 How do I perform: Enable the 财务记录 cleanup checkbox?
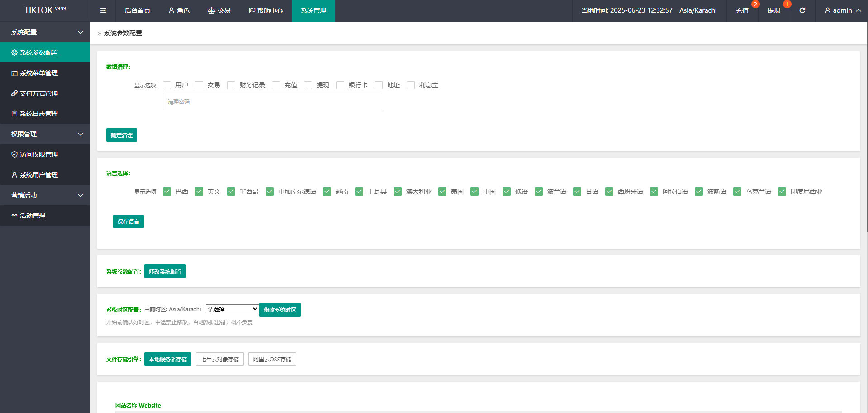coord(231,85)
